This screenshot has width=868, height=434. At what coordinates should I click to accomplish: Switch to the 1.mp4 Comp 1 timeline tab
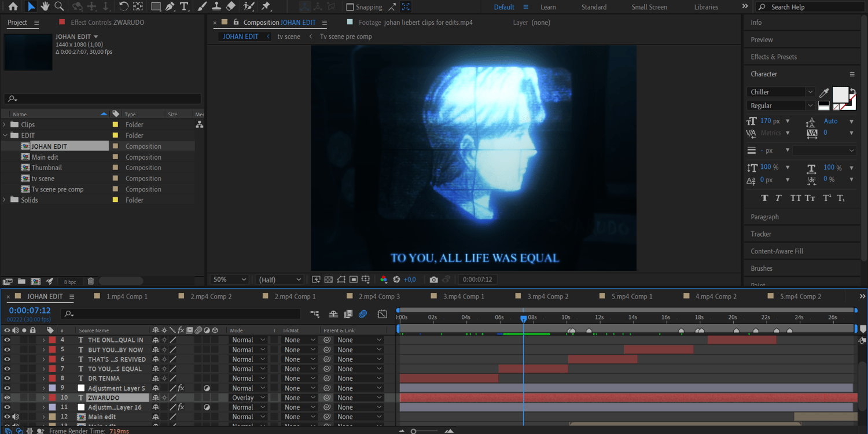[x=127, y=296]
